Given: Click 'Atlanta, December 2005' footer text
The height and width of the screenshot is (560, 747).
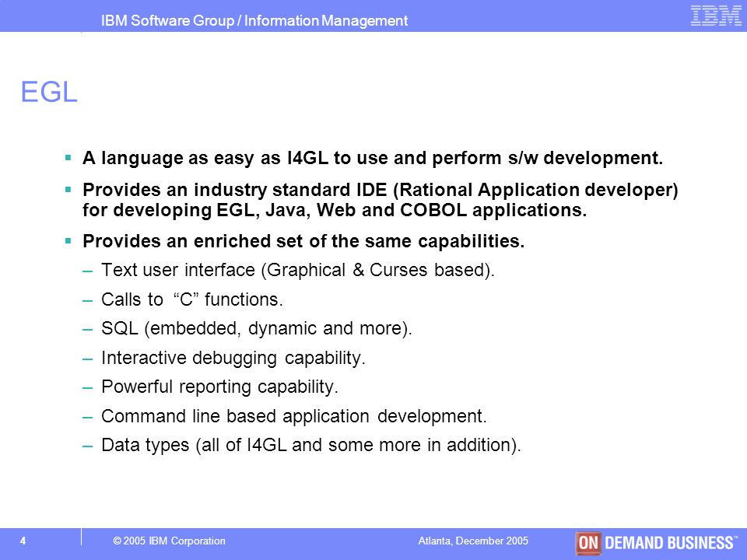Looking at the screenshot, I should pos(473,541).
